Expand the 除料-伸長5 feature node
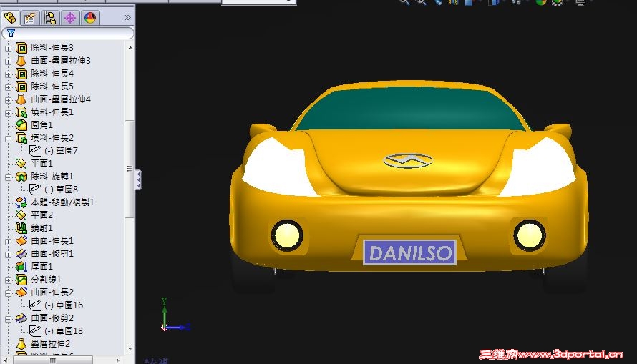The image size is (637, 364). point(8,87)
